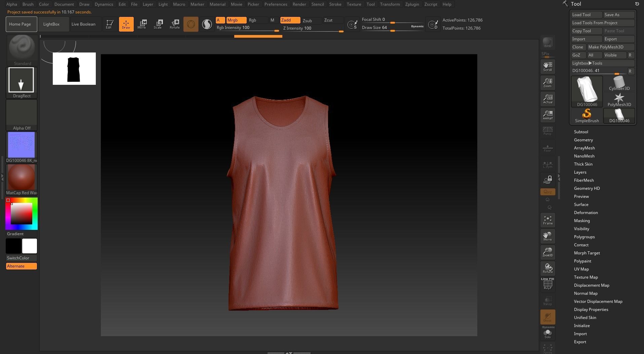Expand the Subtool palette section

pos(581,132)
